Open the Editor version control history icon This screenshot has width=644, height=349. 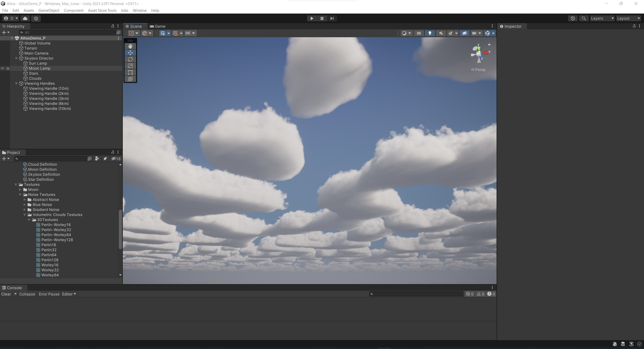coord(572,18)
